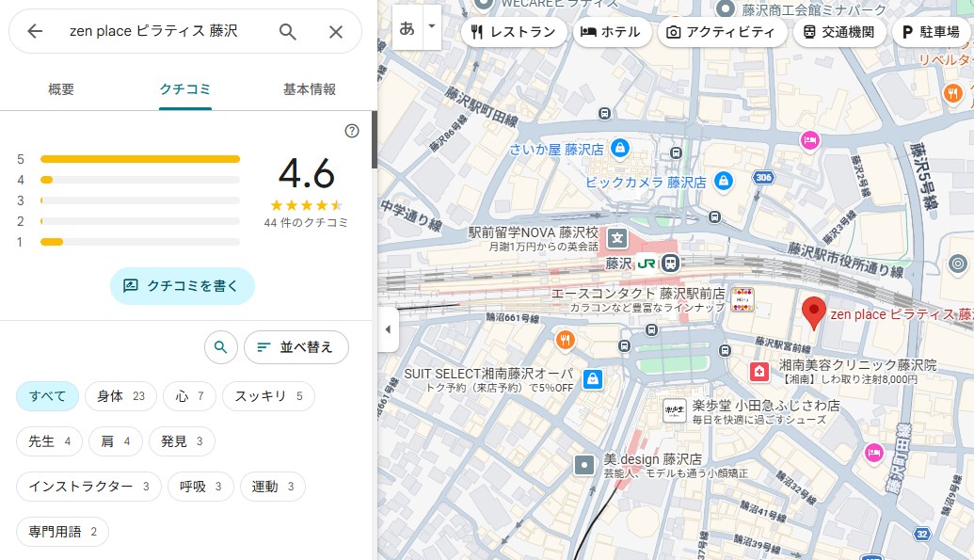Click the magnifier icon in search box
The width and height of the screenshot is (974, 560).
[288, 31]
